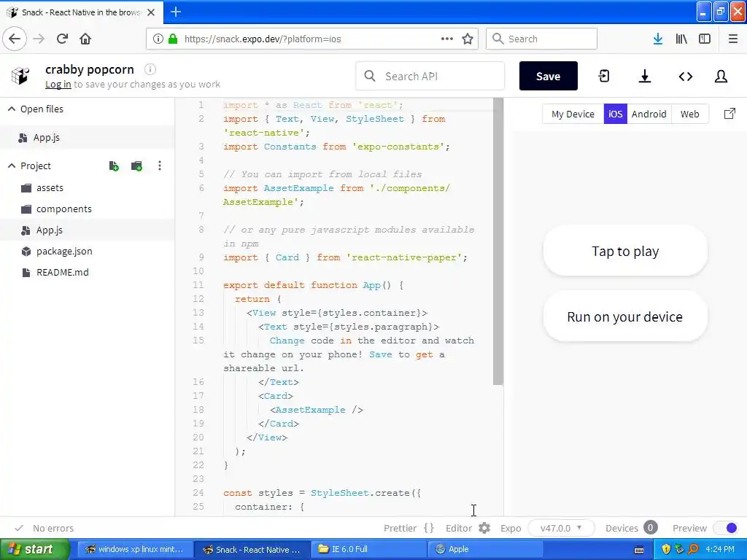Open the Devices list
This screenshot has width=747, height=560.
point(631,528)
